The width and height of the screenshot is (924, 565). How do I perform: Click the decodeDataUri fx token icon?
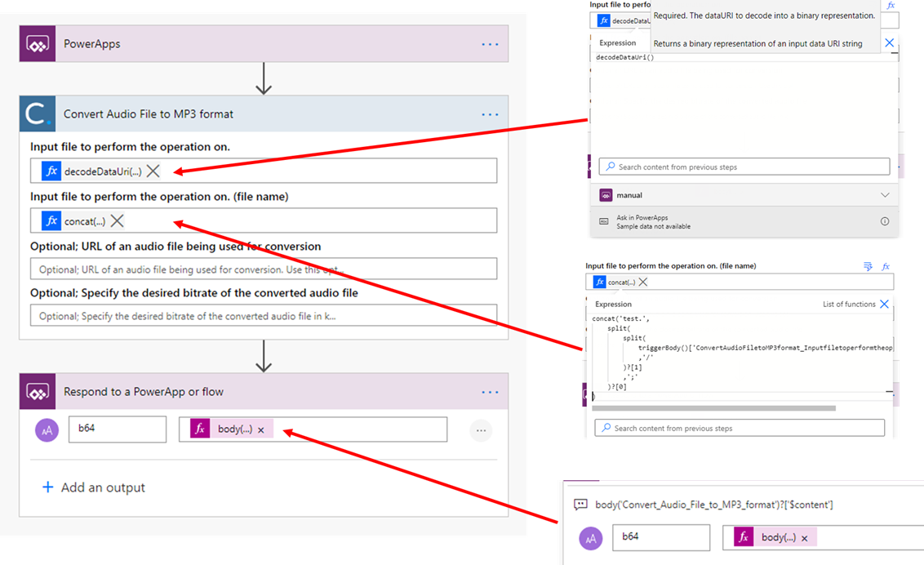coord(51,171)
